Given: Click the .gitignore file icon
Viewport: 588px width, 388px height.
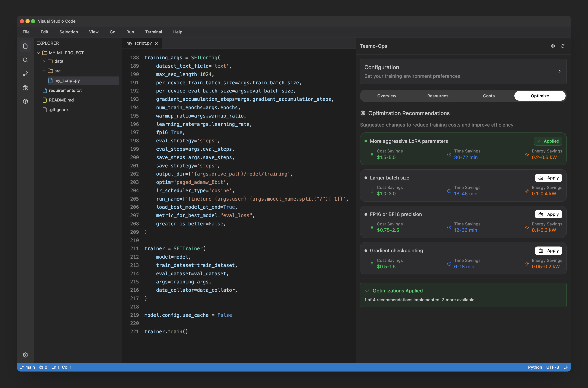Looking at the screenshot, I should pos(45,110).
